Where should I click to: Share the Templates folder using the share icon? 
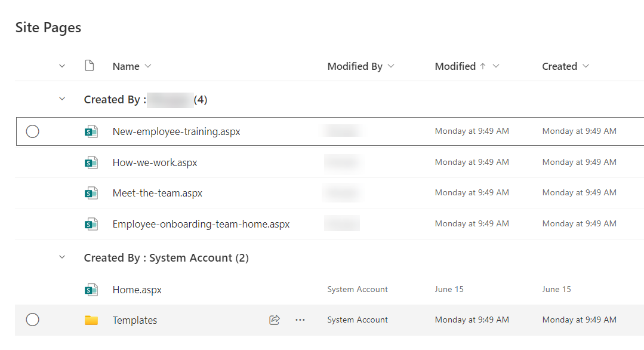274,320
